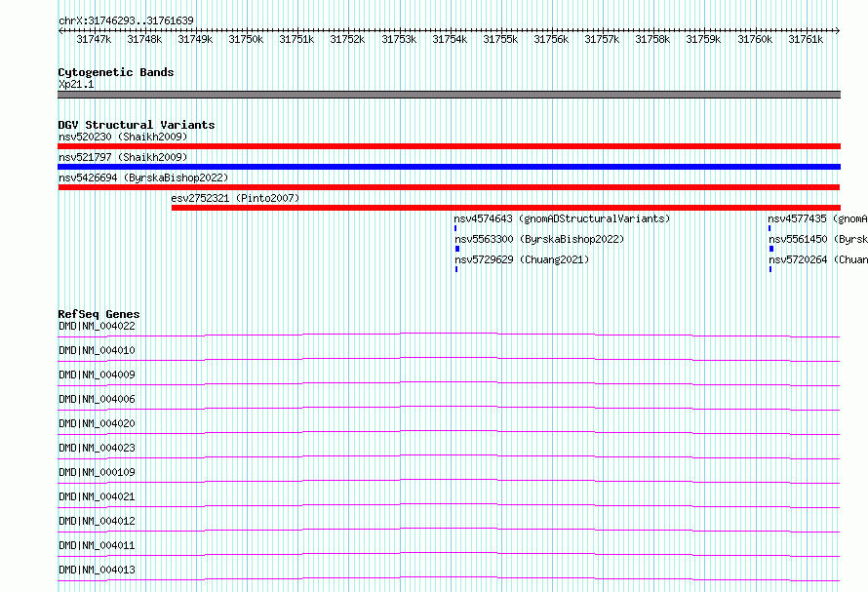
Task: Open variant nsv520230 (Shaikh2009) label
Action: click(x=123, y=137)
